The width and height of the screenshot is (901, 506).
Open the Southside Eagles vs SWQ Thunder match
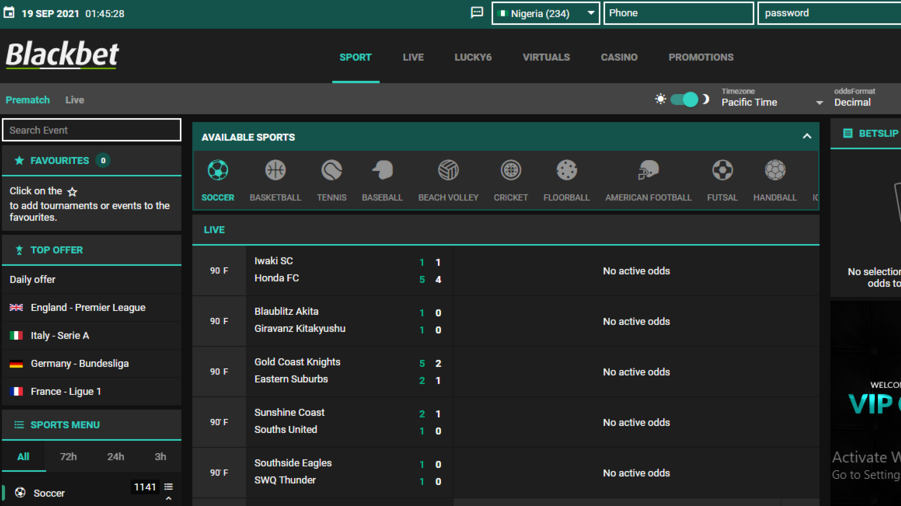(506, 473)
